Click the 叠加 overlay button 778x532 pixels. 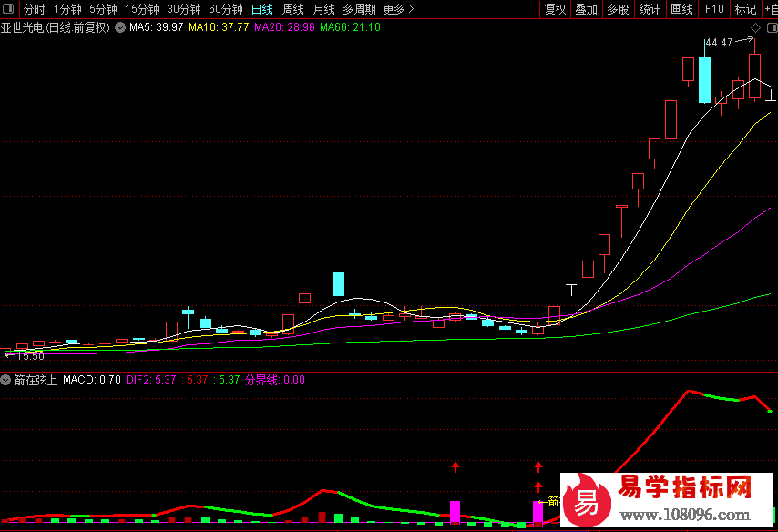point(586,9)
